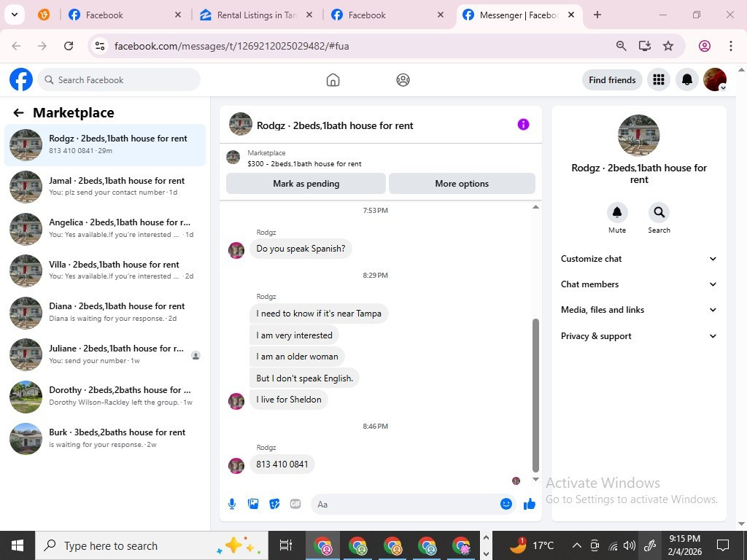
Task: Open Chrome profile icon in toolbar
Action: pyautogui.click(x=704, y=46)
